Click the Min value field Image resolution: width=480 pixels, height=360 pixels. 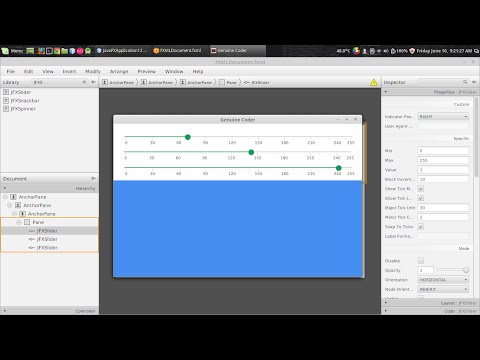pyautogui.click(x=443, y=151)
